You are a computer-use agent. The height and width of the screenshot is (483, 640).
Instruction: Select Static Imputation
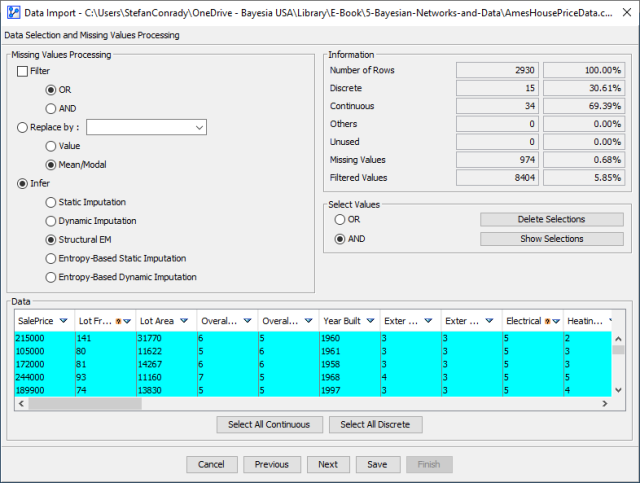click(x=51, y=203)
